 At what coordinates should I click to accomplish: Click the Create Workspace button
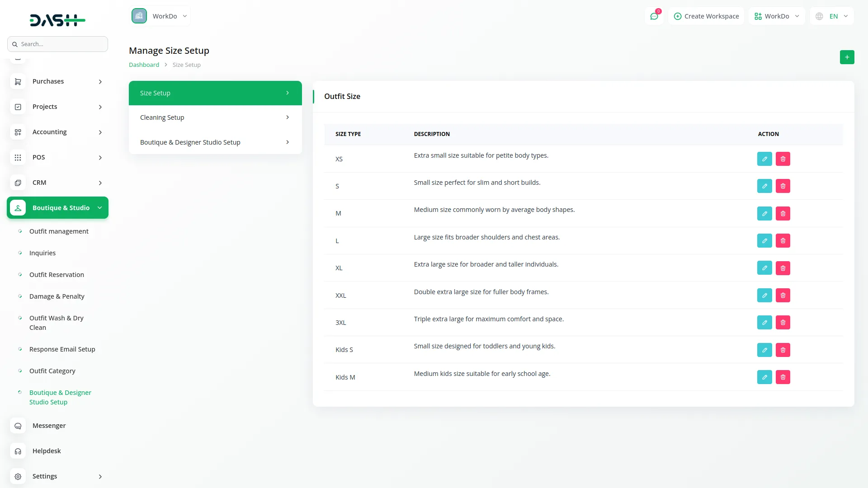click(x=706, y=16)
